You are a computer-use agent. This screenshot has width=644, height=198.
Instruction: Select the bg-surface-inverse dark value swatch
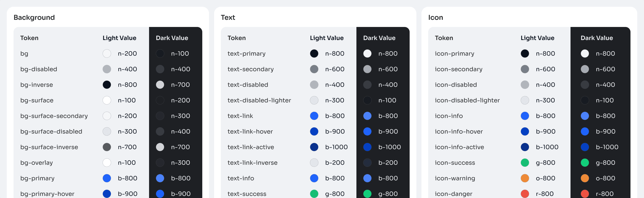pyautogui.click(x=160, y=147)
